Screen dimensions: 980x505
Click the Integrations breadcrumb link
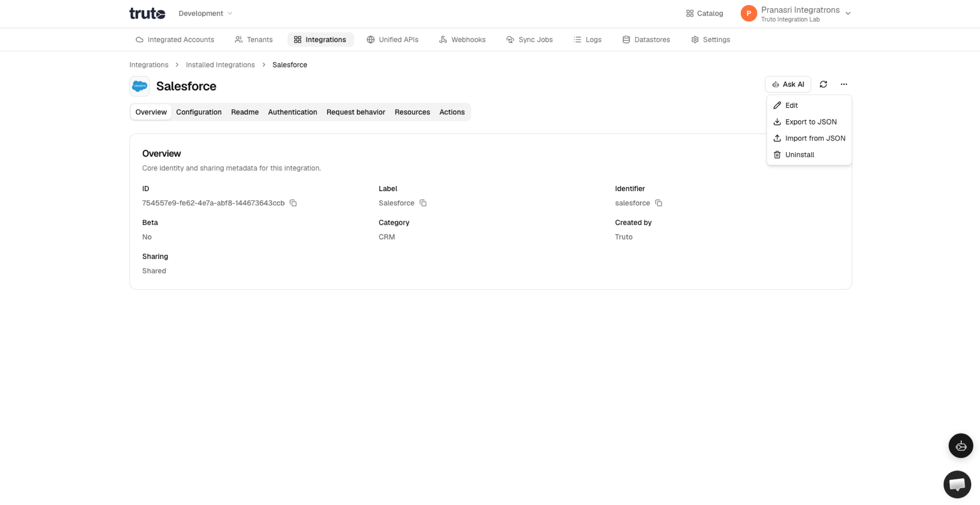click(149, 65)
